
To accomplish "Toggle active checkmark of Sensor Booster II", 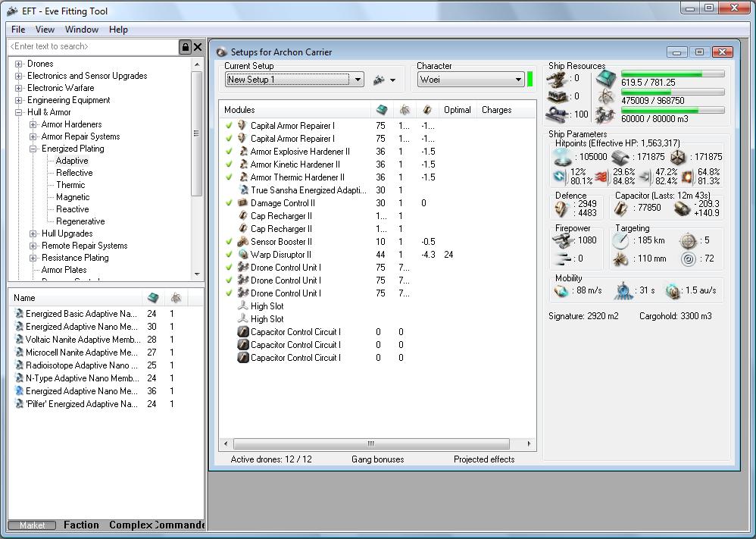I will pos(229,242).
